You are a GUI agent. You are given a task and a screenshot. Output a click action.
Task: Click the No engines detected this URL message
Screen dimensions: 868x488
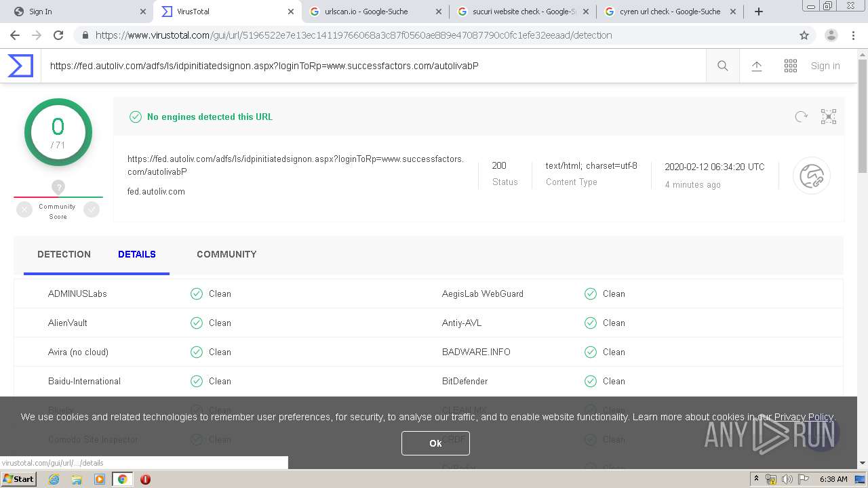point(210,117)
